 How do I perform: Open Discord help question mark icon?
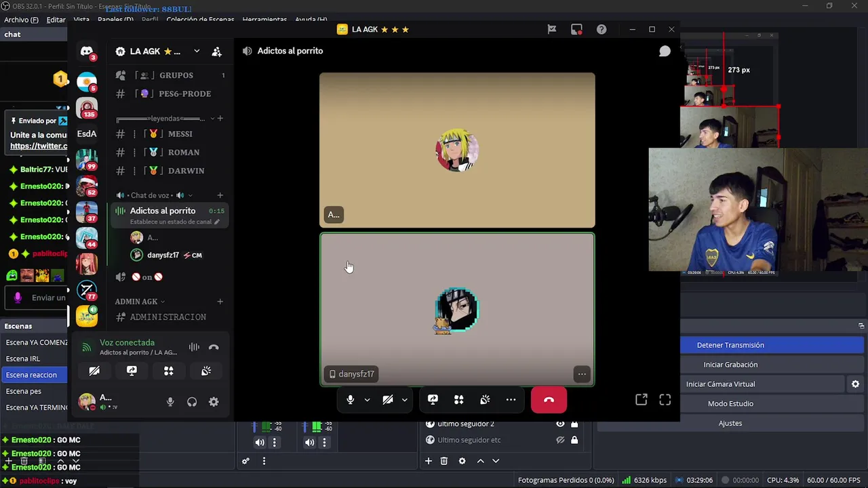601,29
